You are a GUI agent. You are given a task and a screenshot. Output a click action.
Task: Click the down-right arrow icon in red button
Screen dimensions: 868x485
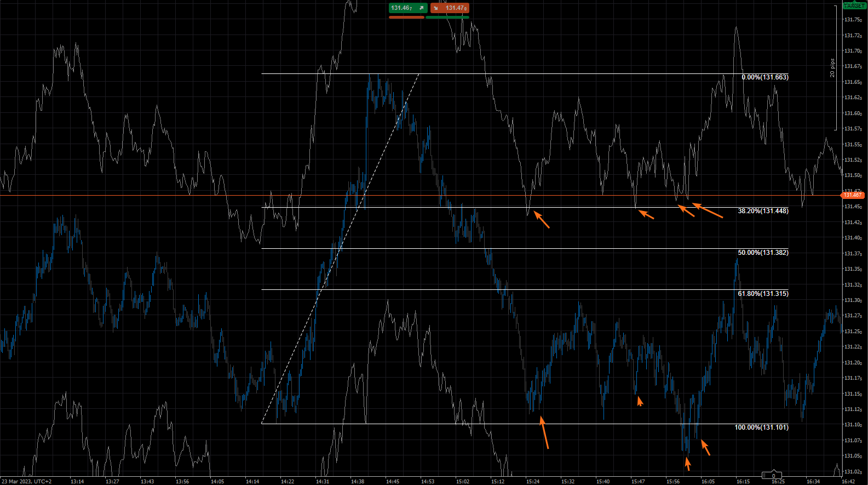coord(436,8)
